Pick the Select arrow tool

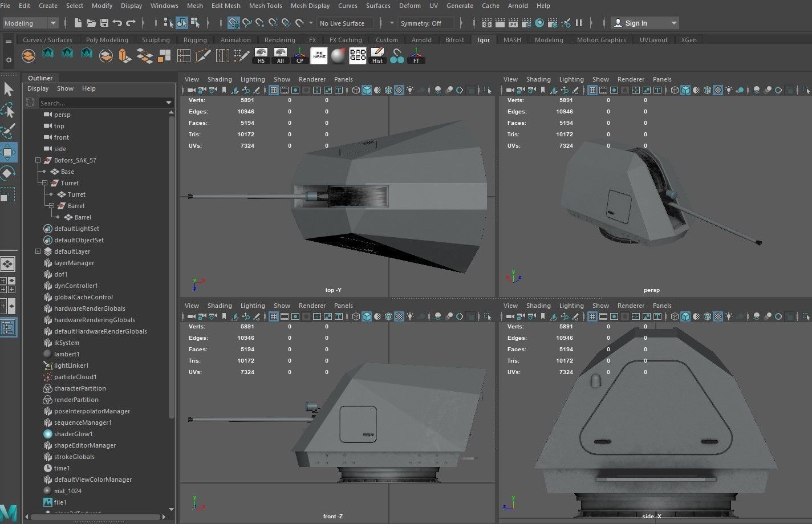[x=9, y=88]
